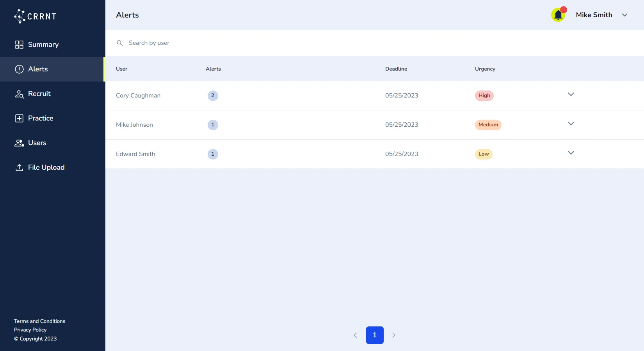Click the File Upload arrow icon
The height and width of the screenshot is (351, 644).
[x=19, y=168]
